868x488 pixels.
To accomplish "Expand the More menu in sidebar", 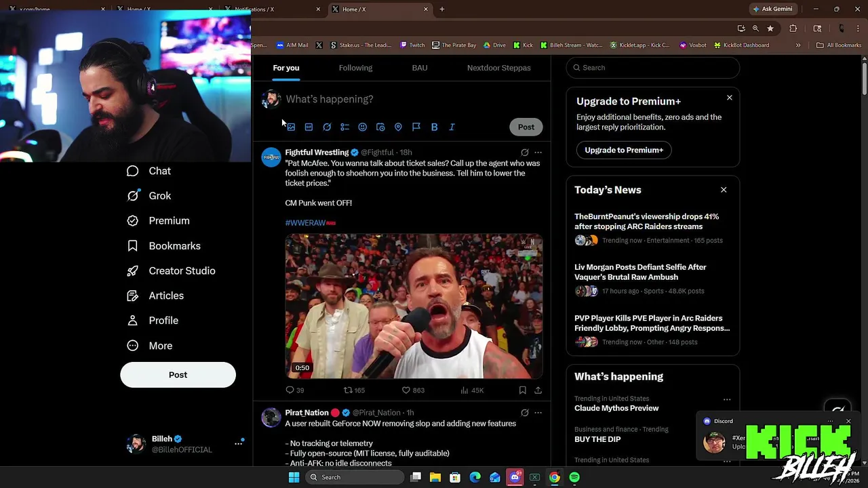I will [151, 346].
